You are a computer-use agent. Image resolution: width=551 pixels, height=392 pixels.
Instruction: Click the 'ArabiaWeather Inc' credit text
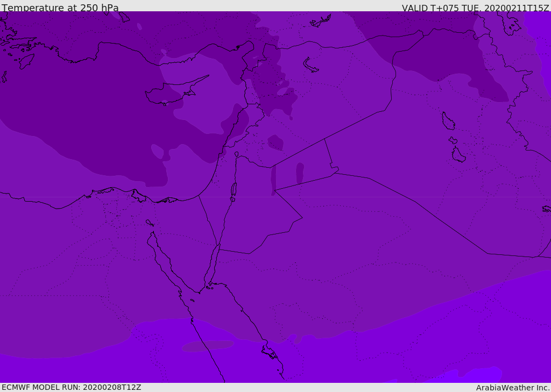[512, 388]
